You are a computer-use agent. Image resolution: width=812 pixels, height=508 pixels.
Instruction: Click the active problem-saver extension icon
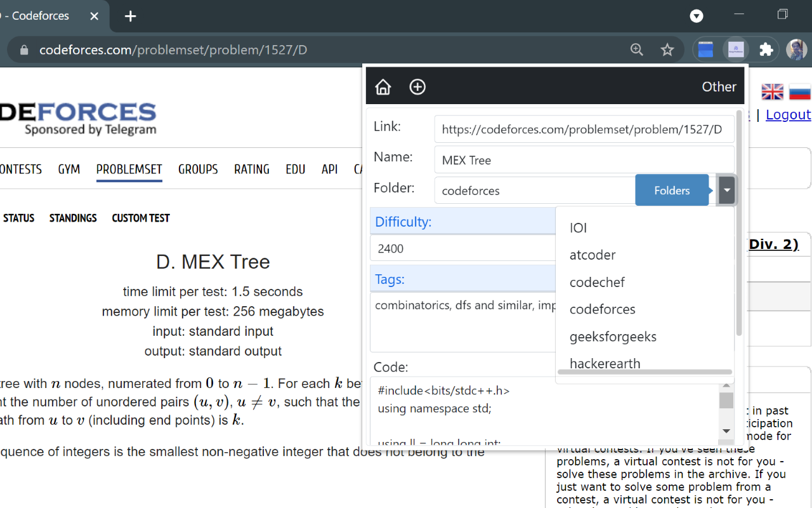tap(736, 50)
